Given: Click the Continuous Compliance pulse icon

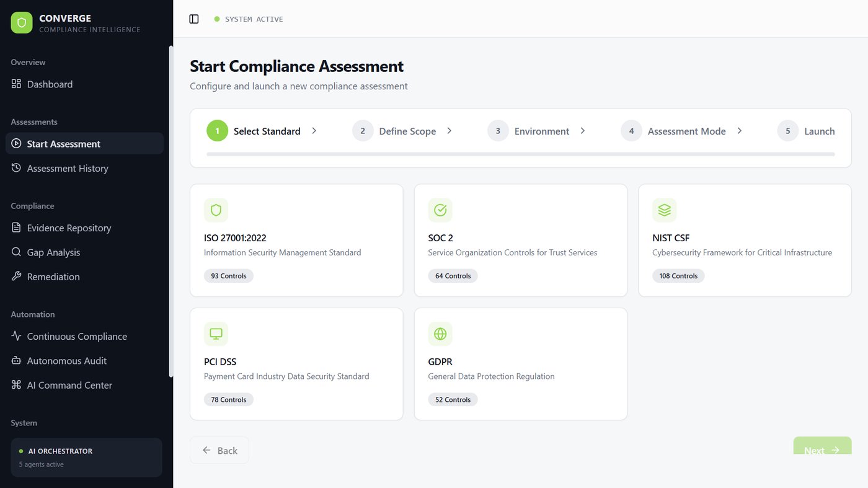Looking at the screenshot, I should [16, 336].
